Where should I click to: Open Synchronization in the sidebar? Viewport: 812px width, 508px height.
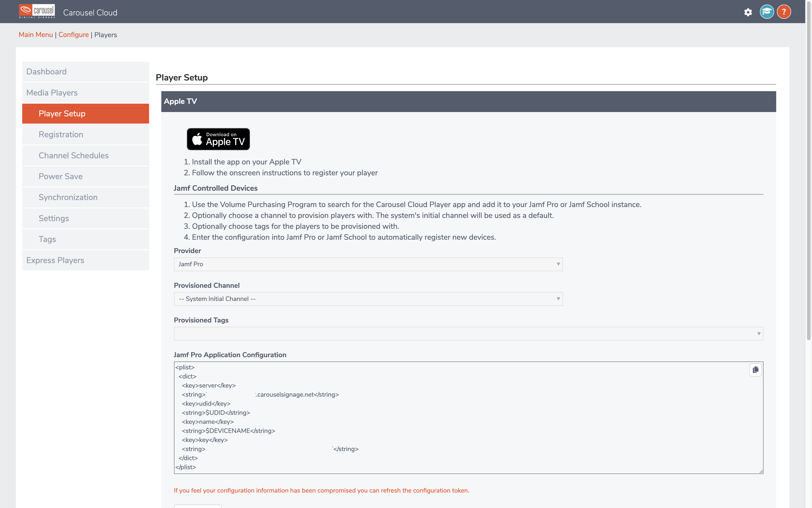[x=86, y=197]
